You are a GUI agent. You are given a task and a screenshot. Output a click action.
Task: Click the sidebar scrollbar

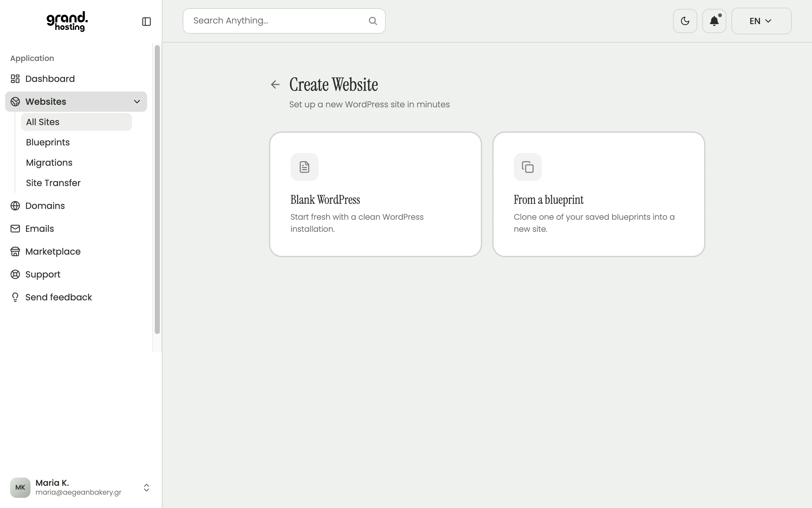[157, 190]
